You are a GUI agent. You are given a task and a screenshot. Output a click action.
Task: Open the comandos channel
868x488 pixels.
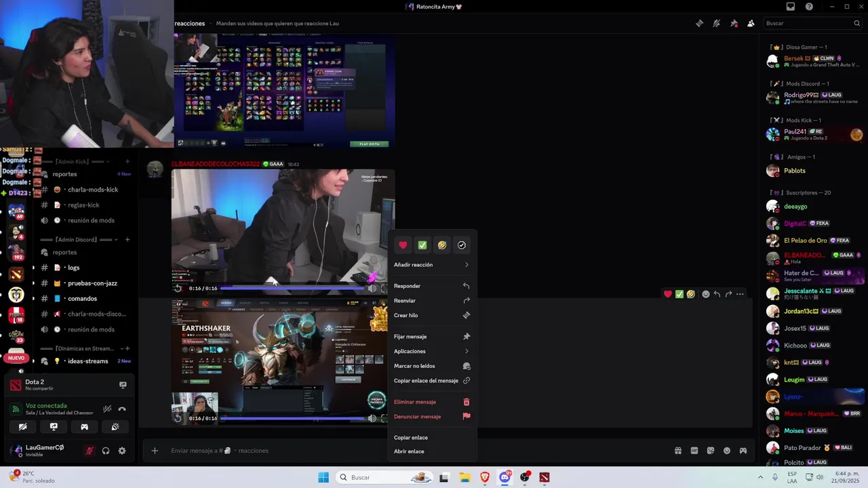click(85, 299)
